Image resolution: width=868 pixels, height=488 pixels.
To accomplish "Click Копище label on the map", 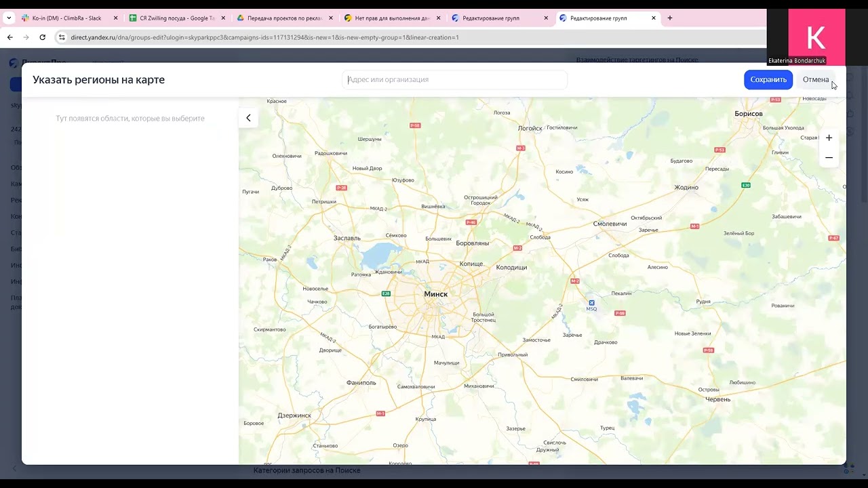I will point(471,264).
